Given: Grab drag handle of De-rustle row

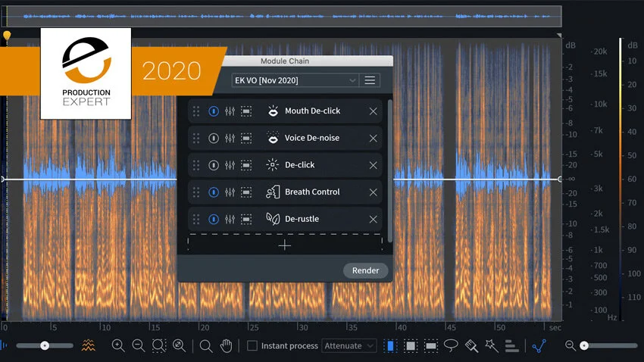Looking at the screenshot, I should (x=196, y=219).
